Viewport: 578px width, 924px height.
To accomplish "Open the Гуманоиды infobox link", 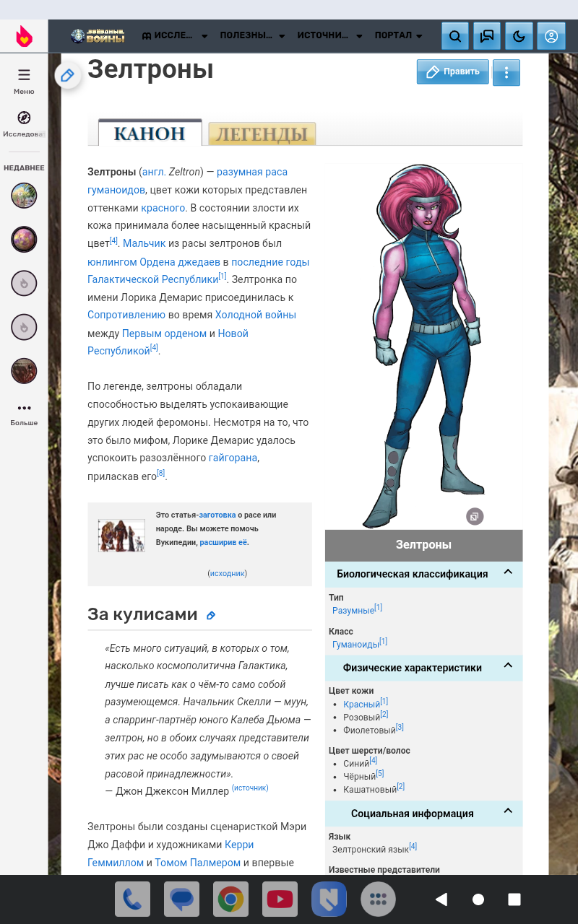I will click(355, 644).
